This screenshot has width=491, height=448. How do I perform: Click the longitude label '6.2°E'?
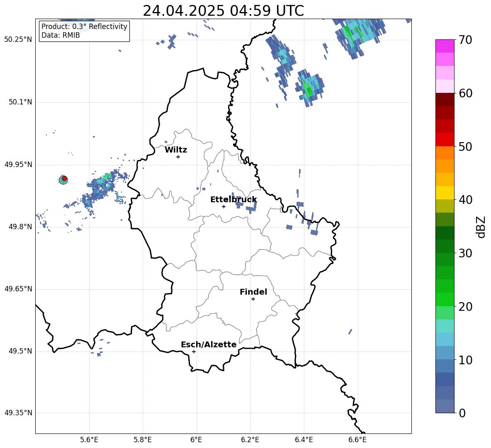pyautogui.click(x=250, y=440)
